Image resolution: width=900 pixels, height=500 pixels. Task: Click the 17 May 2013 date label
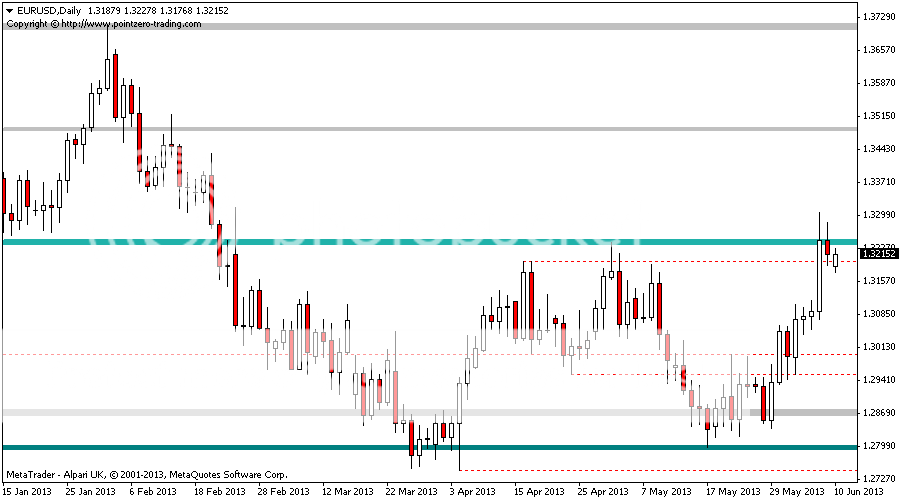click(x=733, y=491)
